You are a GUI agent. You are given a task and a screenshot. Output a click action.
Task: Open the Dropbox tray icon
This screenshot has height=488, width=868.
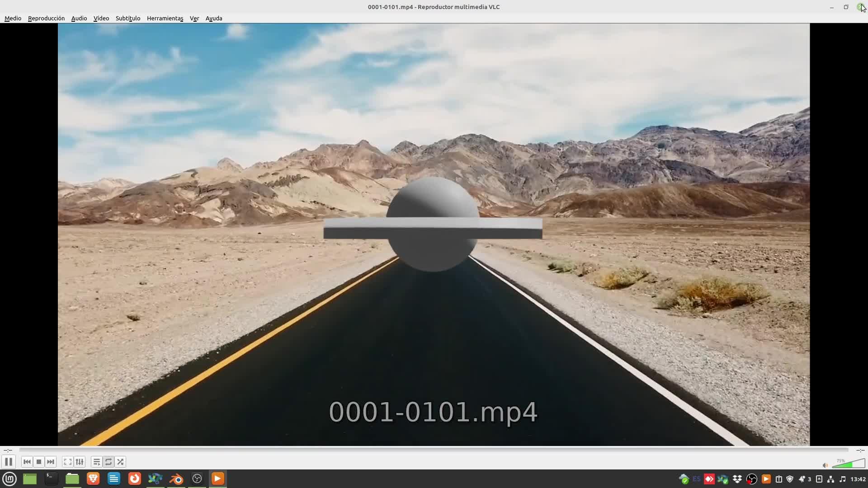coord(737,479)
